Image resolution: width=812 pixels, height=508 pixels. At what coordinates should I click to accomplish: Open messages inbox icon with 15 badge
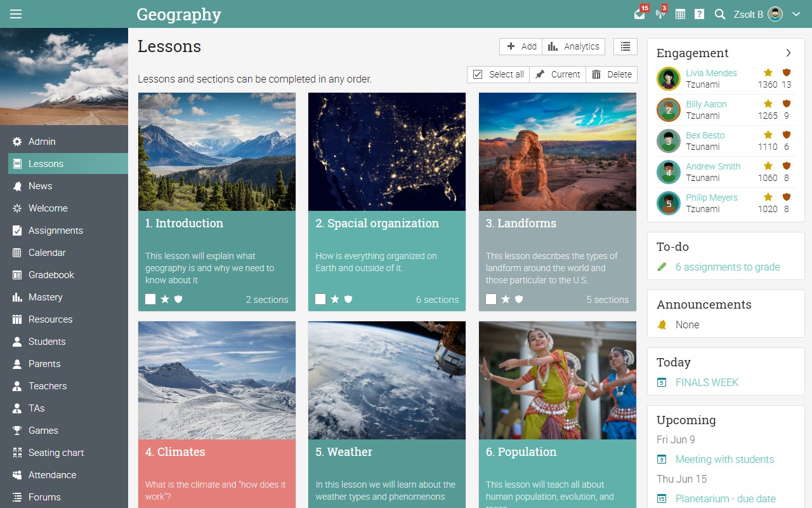point(639,14)
